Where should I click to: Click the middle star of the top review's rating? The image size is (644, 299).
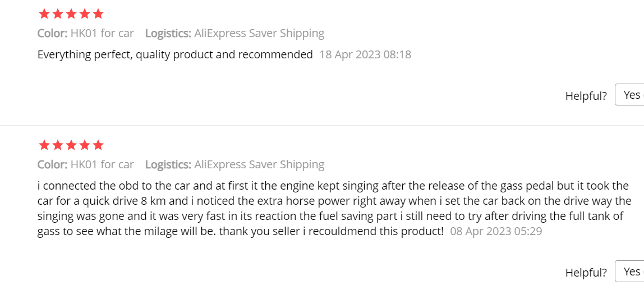71,13
